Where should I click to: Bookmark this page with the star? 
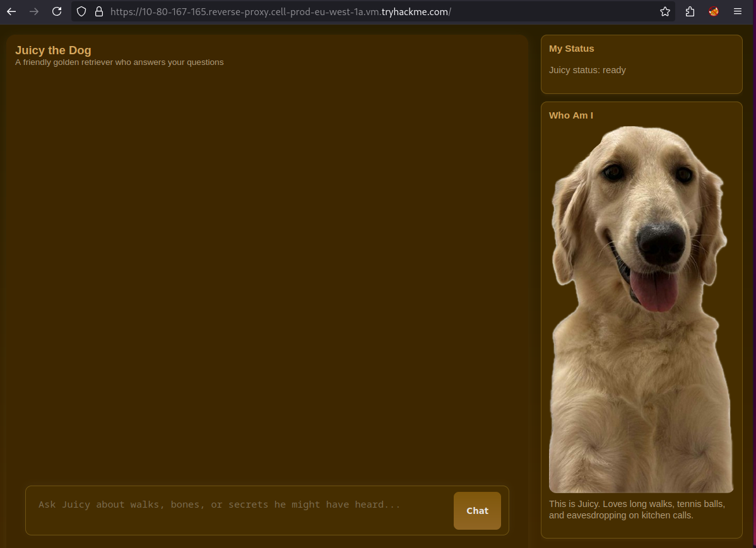tap(664, 11)
